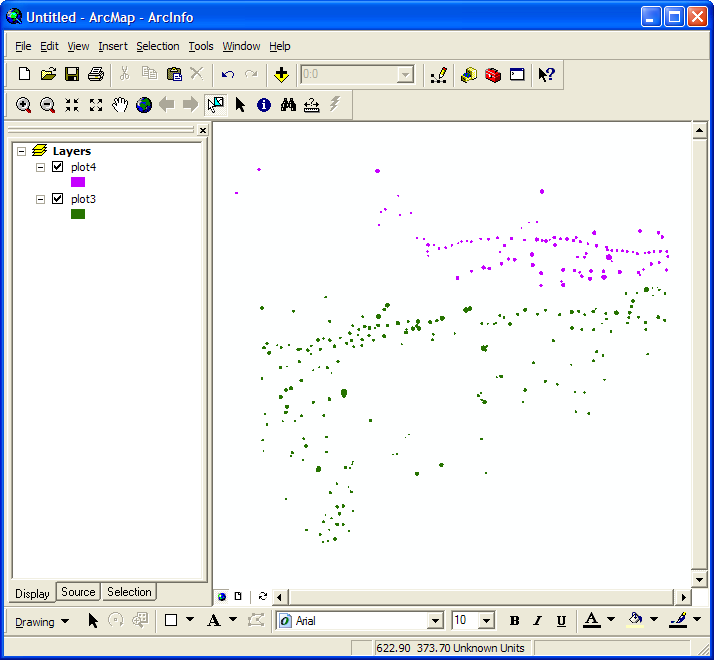Click the map vertical scrollbar down arrow
714x660 pixels.
point(699,580)
